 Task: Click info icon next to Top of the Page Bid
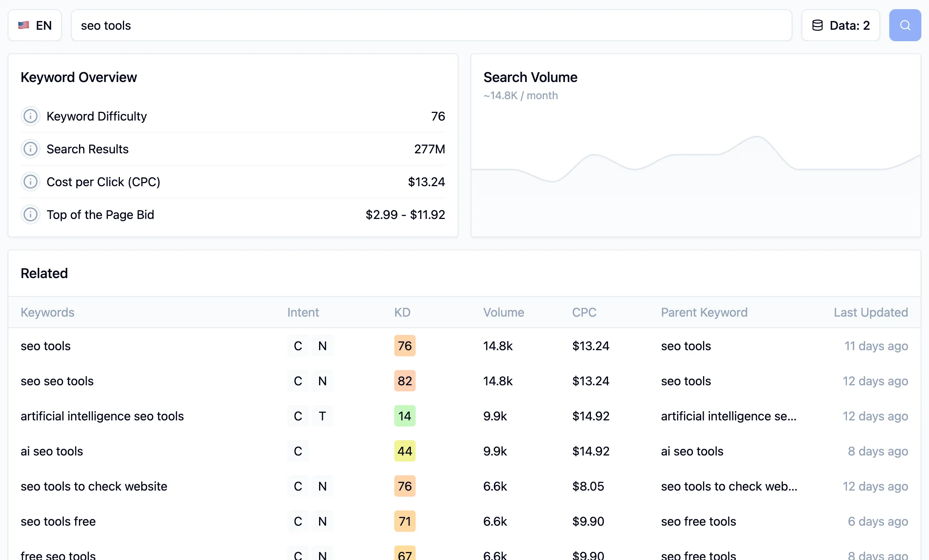coord(31,214)
